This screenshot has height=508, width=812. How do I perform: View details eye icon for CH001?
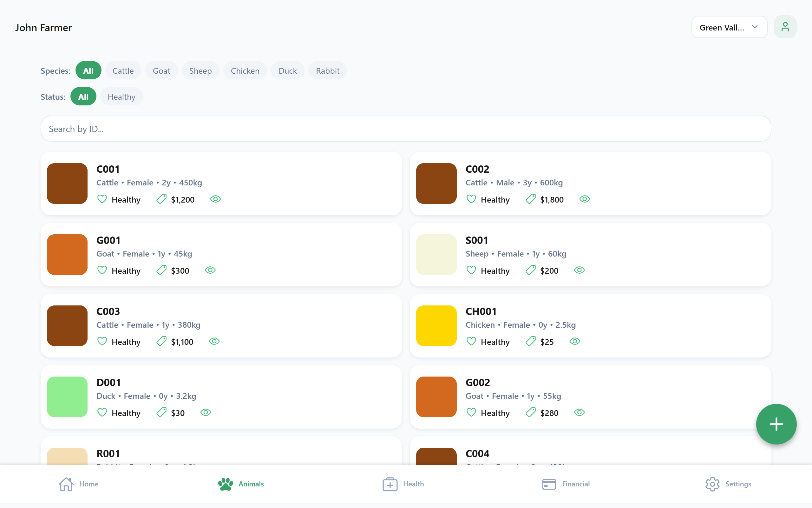575,341
